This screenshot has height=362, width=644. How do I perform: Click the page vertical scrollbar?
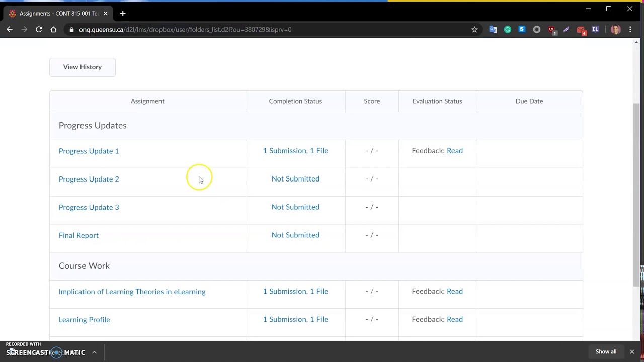point(636,194)
